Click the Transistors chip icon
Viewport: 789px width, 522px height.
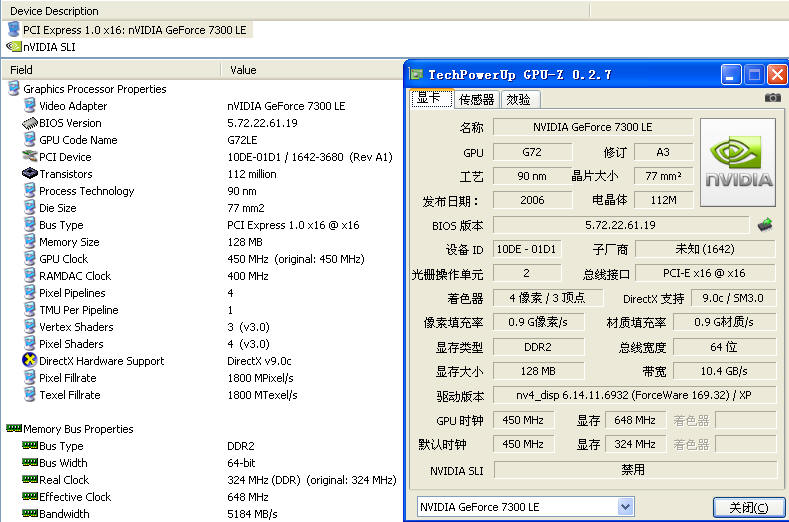click(x=30, y=173)
